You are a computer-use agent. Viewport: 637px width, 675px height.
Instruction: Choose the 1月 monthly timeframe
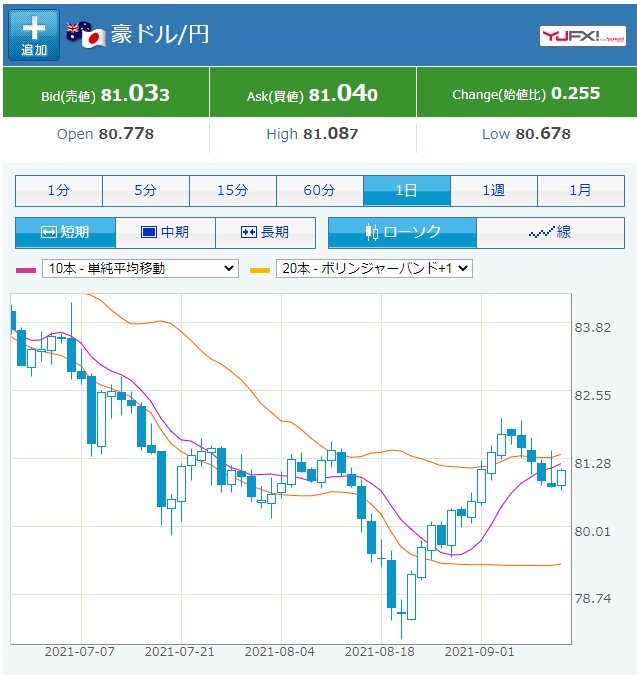coord(581,191)
